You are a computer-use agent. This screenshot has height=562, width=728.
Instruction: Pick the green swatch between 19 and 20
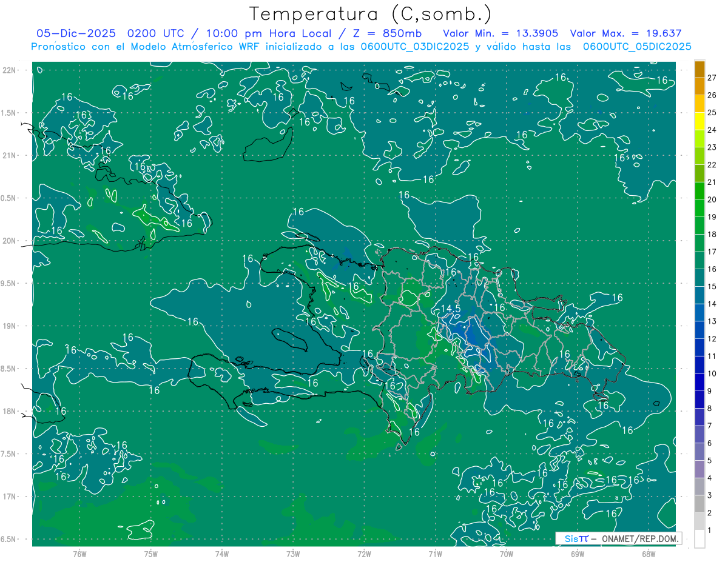pos(699,208)
